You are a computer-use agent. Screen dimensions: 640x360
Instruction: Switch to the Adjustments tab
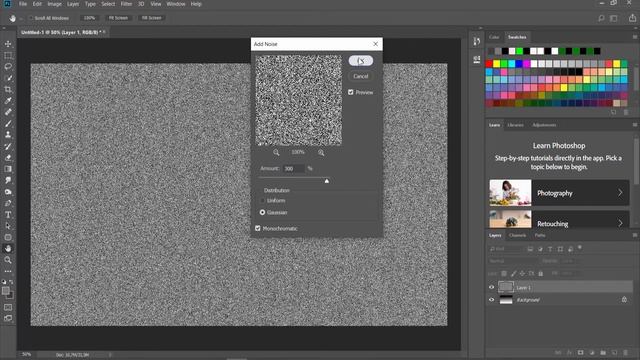click(544, 125)
